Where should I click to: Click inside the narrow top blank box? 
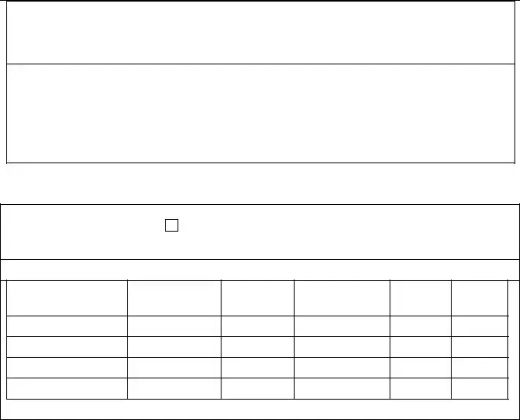(261, 32)
